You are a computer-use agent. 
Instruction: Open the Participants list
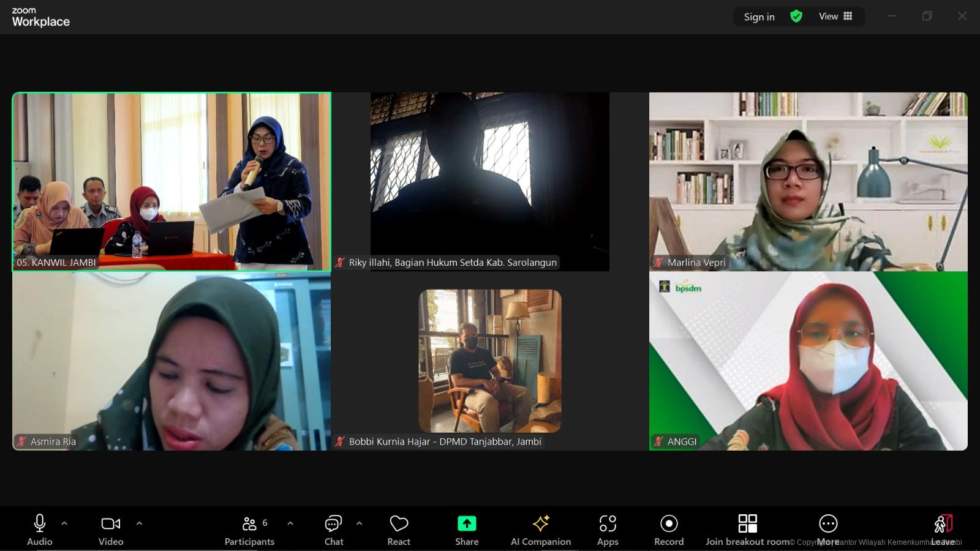tap(249, 530)
